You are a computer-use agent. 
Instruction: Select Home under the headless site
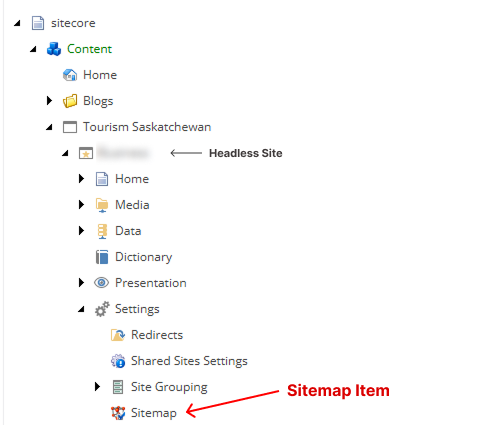pos(132,179)
